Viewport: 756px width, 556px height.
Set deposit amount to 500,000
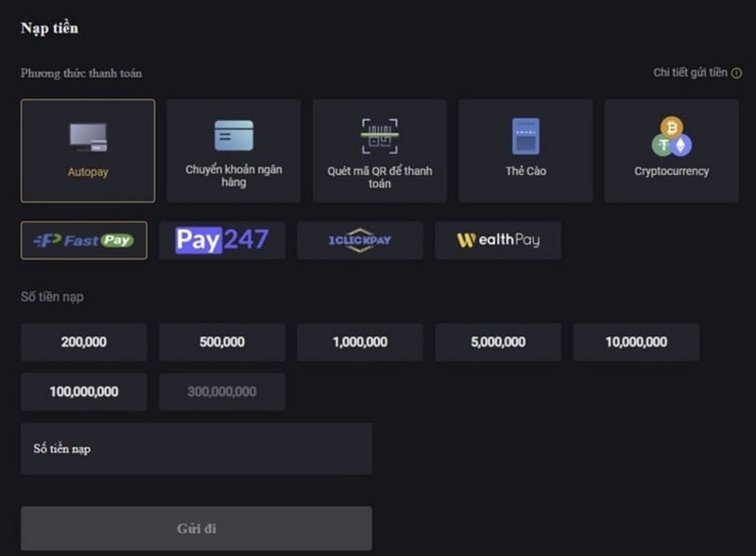point(222,342)
